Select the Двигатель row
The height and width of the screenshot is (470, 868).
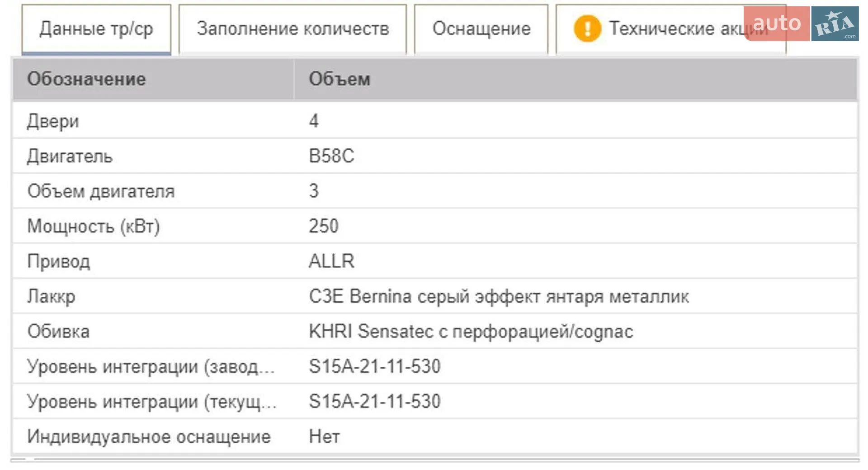click(x=435, y=156)
